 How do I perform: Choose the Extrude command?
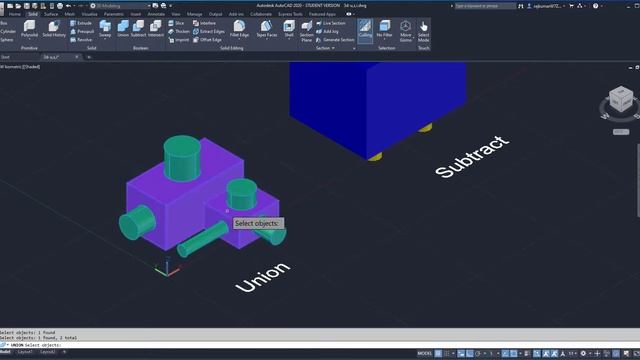(81, 23)
